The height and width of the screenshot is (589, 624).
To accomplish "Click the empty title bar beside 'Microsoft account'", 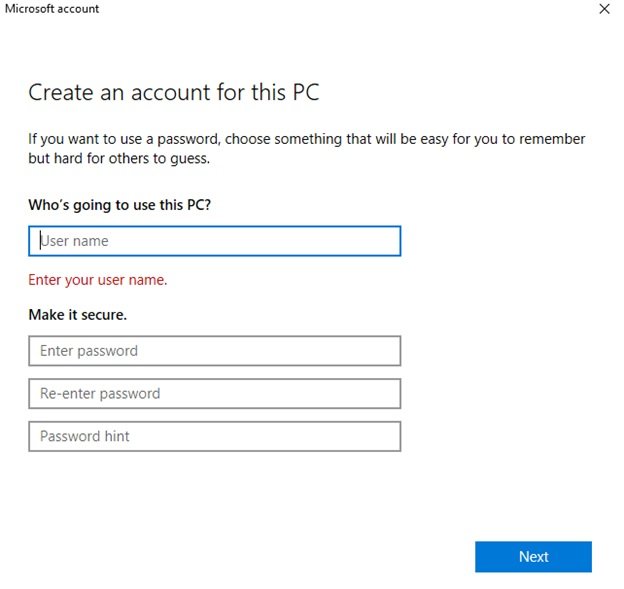I will (x=346, y=9).
